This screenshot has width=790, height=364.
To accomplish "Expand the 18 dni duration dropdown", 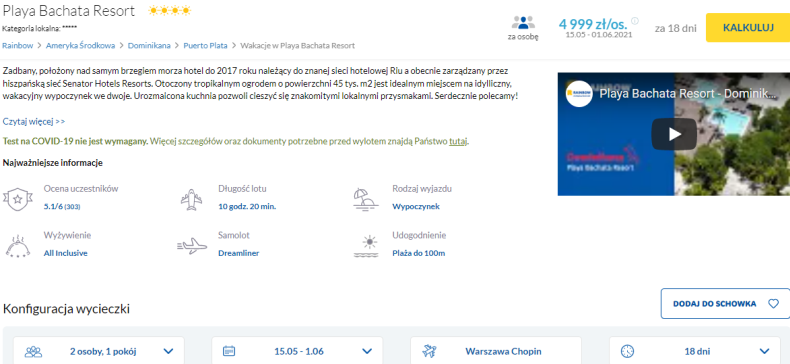I will point(695,351).
